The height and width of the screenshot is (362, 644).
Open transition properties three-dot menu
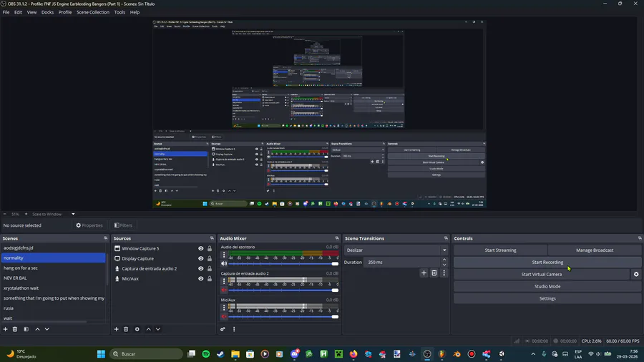click(x=444, y=273)
